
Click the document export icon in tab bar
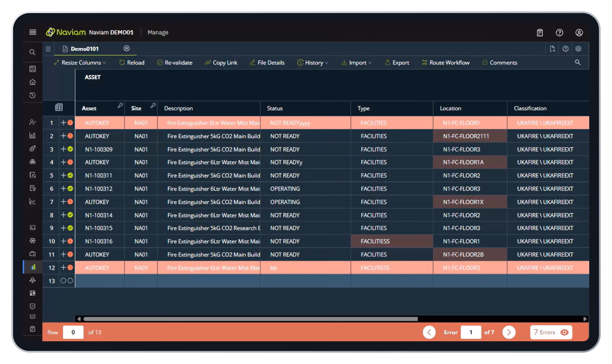tap(552, 49)
